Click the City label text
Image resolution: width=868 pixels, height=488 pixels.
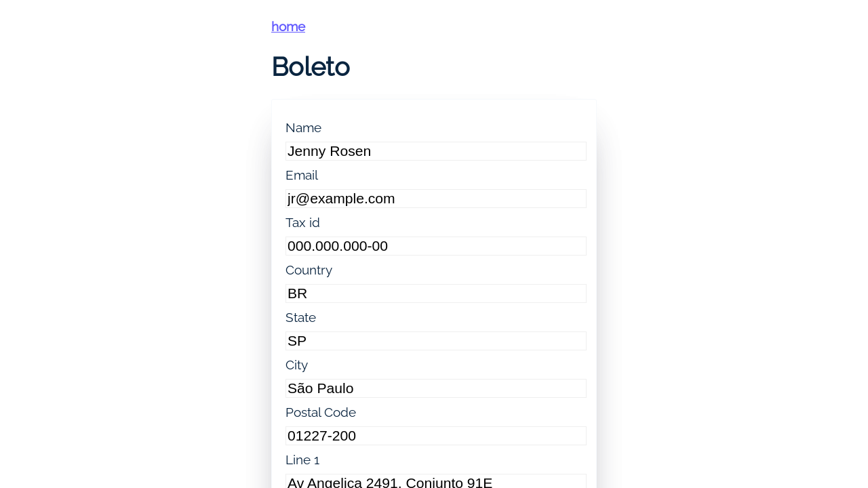click(296, 365)
